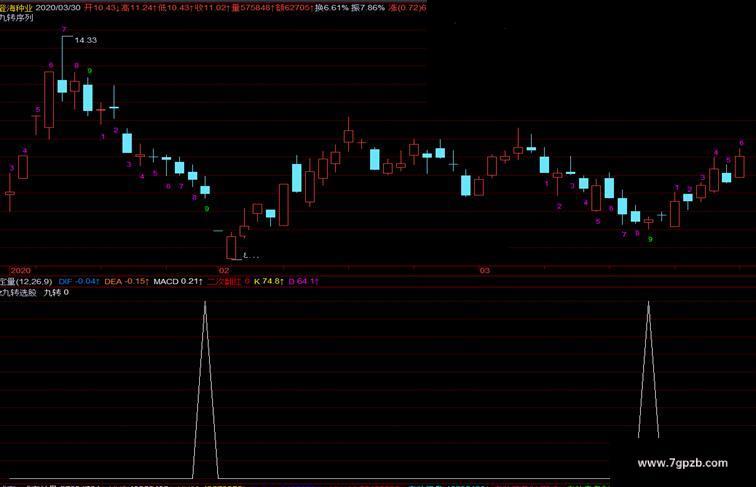Click the amplitude 振7.86% value
Screen dimensions: 756x487
tap(368, 8)
